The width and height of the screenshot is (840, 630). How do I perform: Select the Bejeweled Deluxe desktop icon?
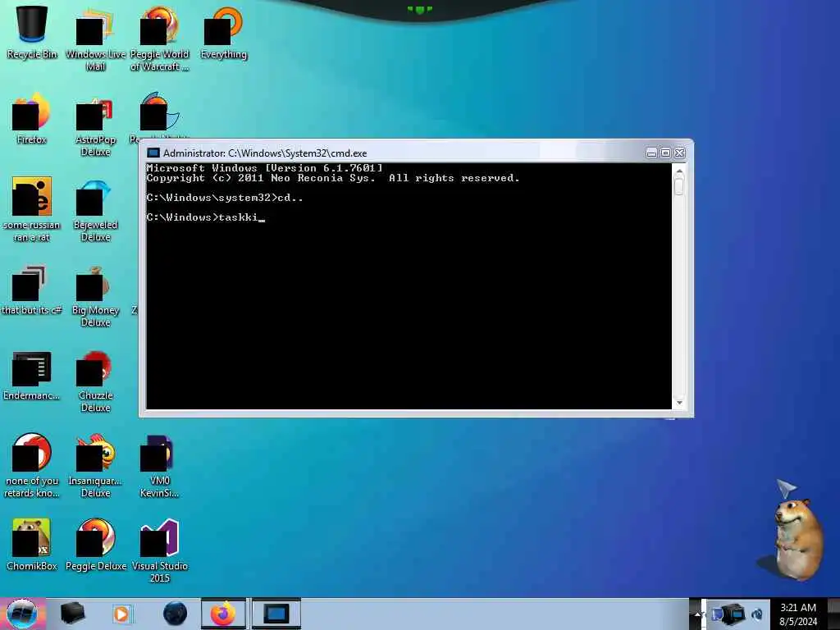point(95,209)
